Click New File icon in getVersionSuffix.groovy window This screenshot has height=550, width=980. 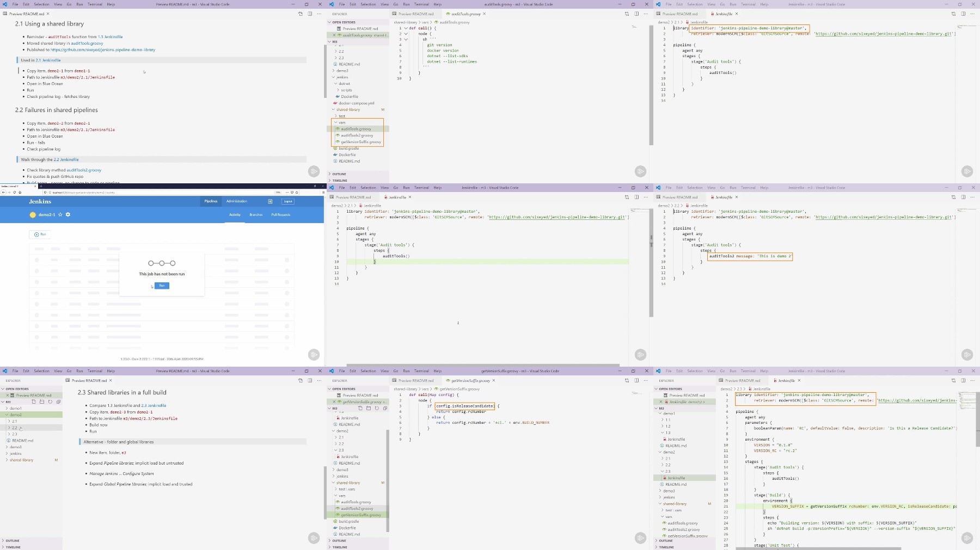pos(360,408)
